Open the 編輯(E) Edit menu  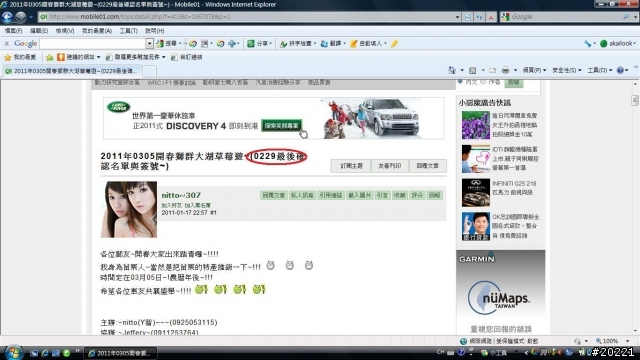[x=39, y=31]
